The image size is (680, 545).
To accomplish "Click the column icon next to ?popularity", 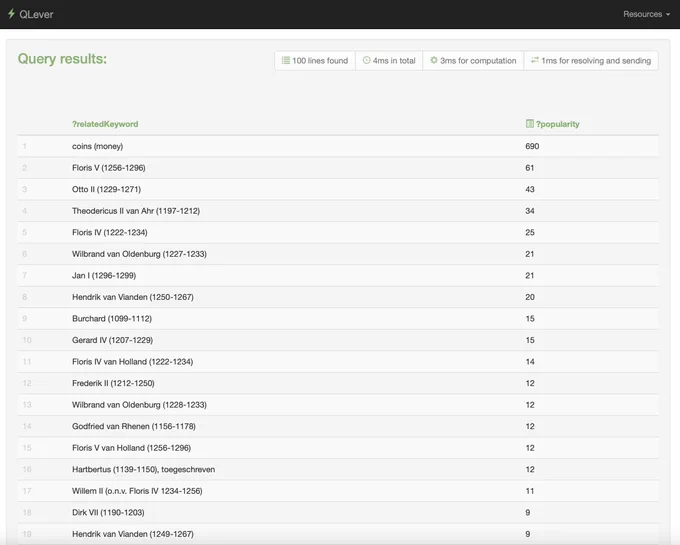I will (530, 124).
